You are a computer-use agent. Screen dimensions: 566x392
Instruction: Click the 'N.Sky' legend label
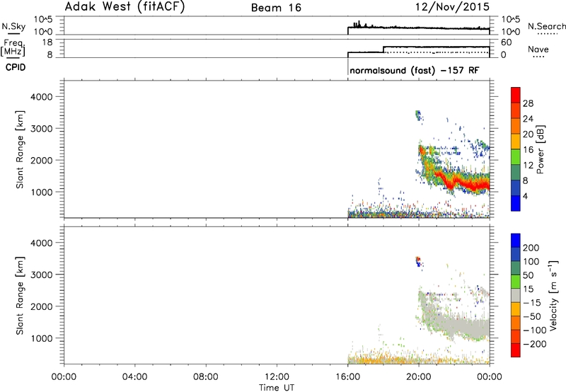[13, 26]
